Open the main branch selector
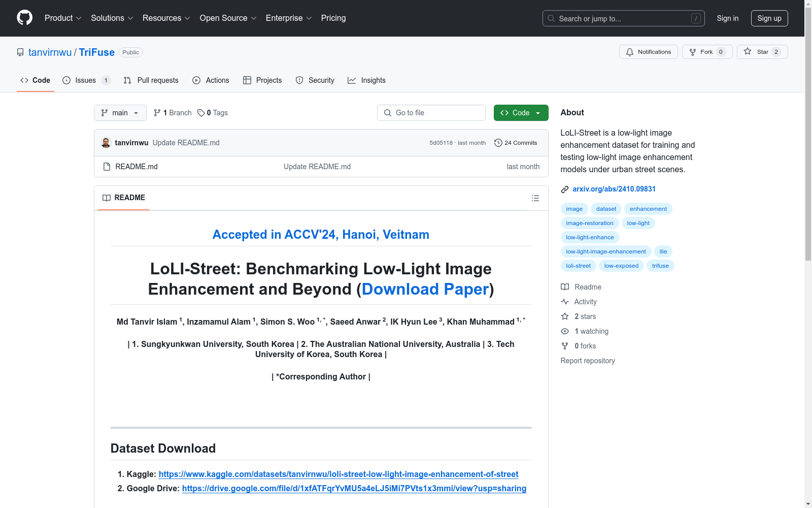Image resolution: width=812 pixels, height=508 pixels. pyautogui.click(x=120, y=113)
